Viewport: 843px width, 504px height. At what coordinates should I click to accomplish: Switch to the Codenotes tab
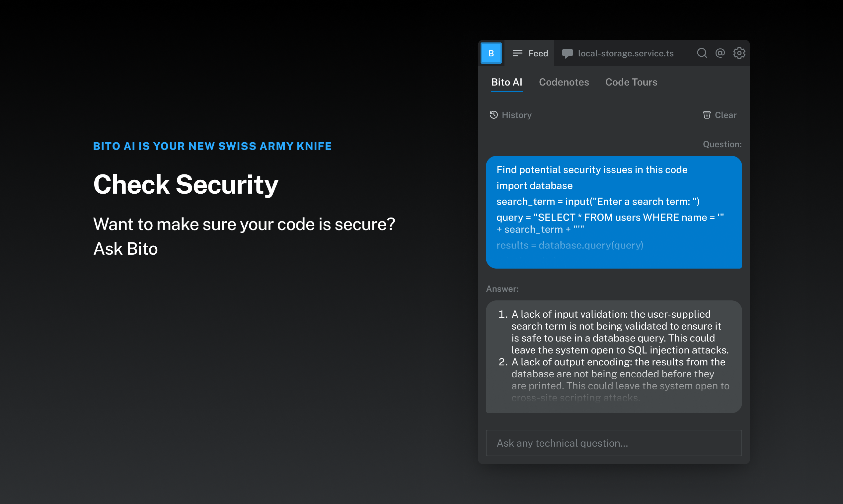[x=564, y=82]
